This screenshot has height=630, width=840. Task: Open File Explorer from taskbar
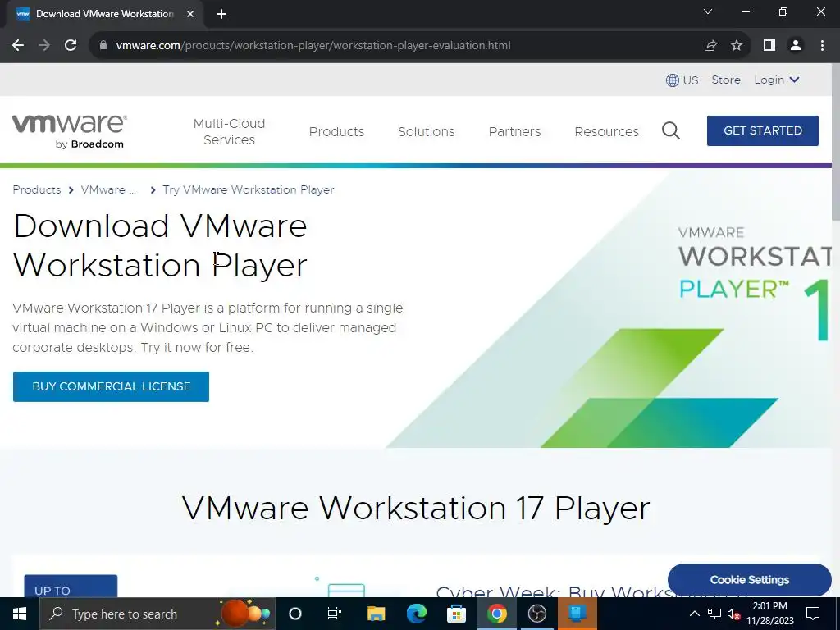(376, 614)
